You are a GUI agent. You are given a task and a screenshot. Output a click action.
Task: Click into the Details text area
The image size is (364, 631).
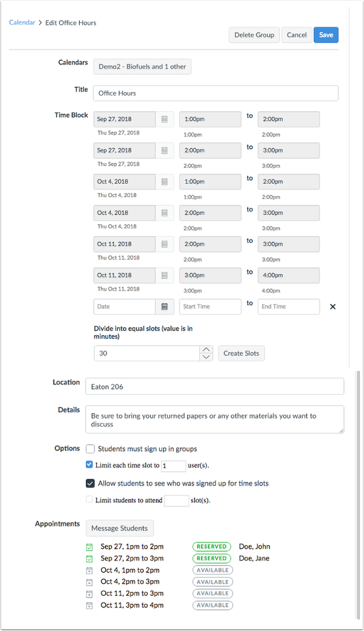215,420
